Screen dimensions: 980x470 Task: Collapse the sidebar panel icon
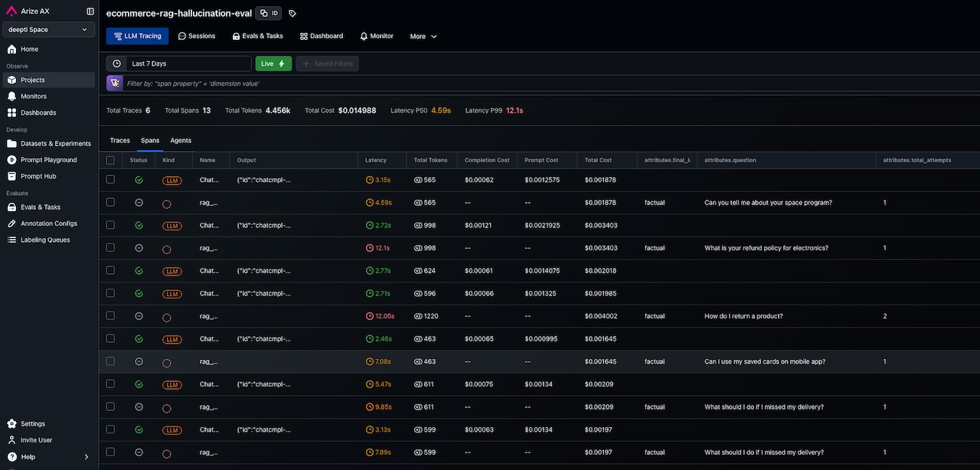click(90, 11)
